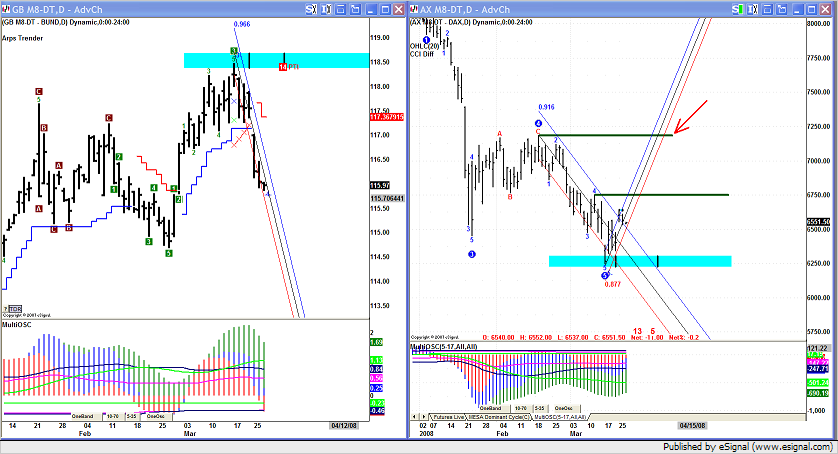Select the red arrow annotation on the DAX chart
Viewport: 838px width, 454px height.
tap(692, 116)
